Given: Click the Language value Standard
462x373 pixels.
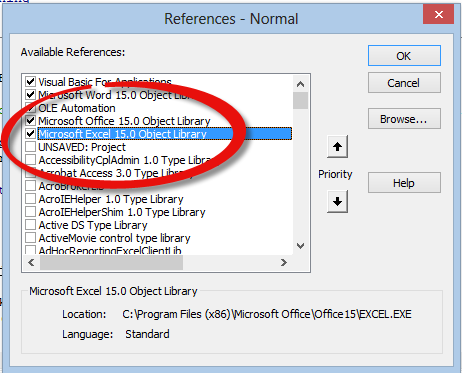Looking at the screenshot, I should (x=147, y=334).
